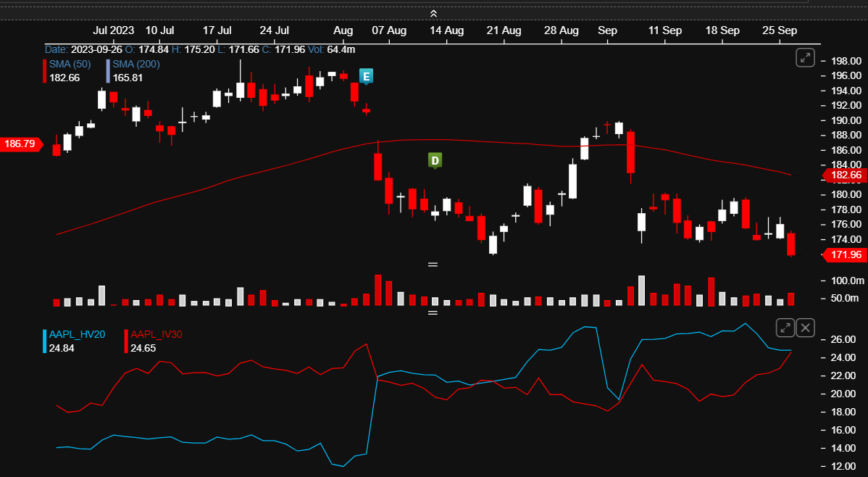This screenshot has height=477, width=868.
Task: Click the 28 Aug date axis label
Action: (x=562, y=30)
